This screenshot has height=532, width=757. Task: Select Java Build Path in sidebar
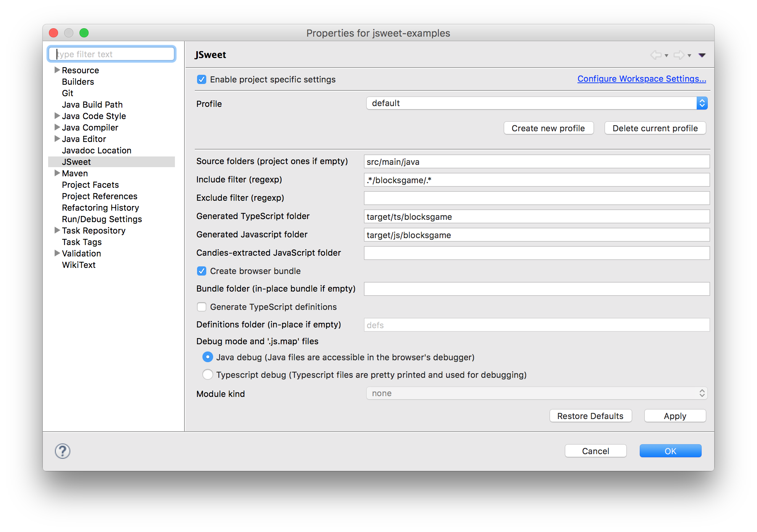pyautogui.click(x=92, y=105)
